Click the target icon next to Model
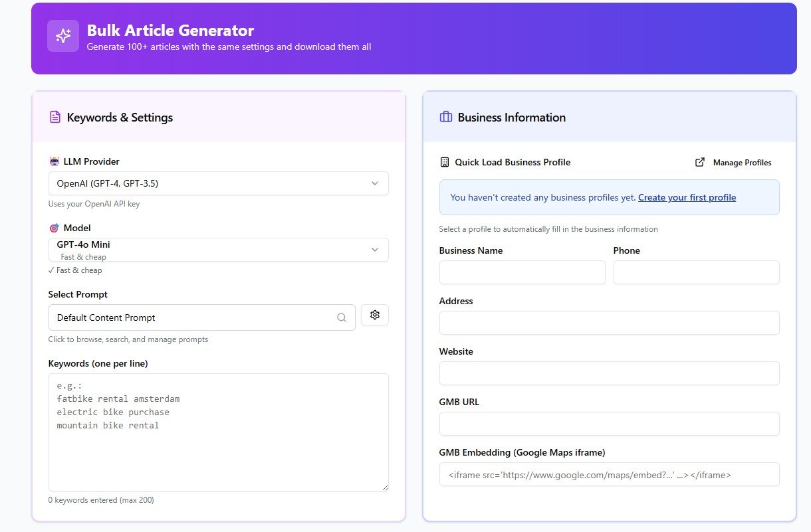 55,228
